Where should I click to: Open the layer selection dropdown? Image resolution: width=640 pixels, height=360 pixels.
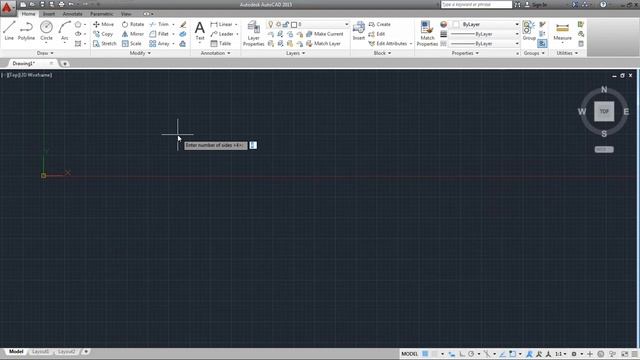point(346,24)
